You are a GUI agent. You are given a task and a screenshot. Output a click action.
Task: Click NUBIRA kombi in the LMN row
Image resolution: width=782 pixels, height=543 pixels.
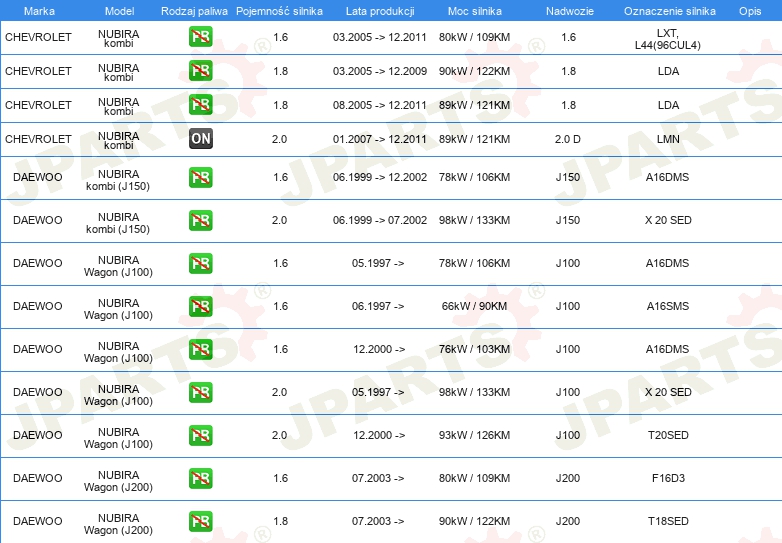119,141
